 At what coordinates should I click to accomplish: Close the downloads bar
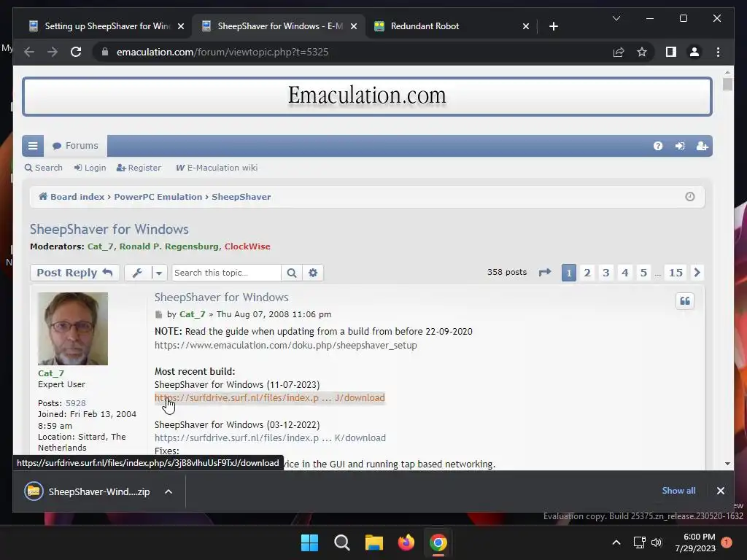click(720, 491)
